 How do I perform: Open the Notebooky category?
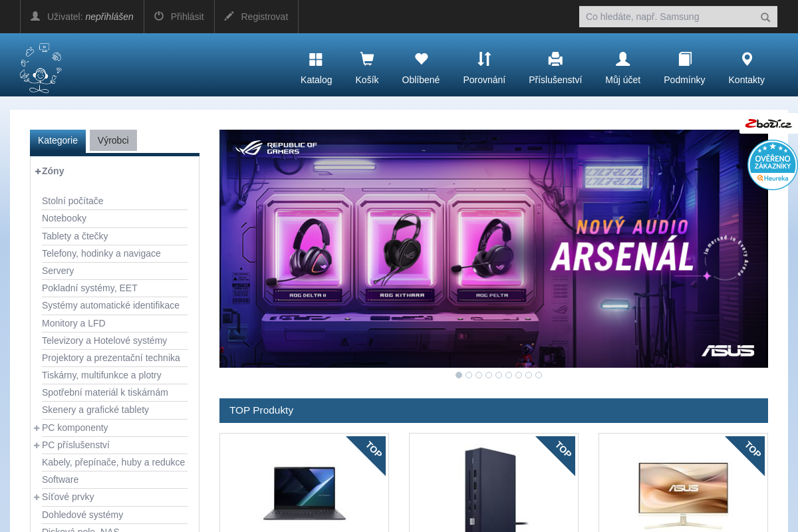[64, 218]
